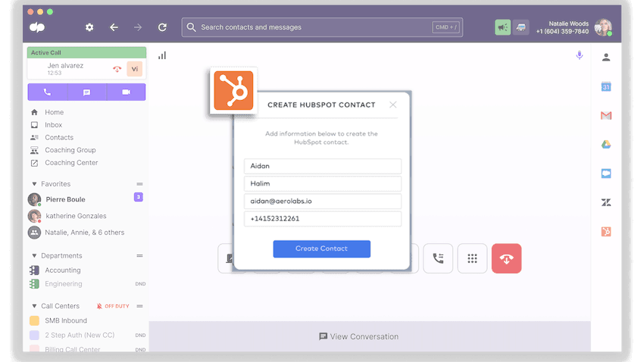Click View Conversation at the bottom
Screen dimensions: 644x362
358,336
